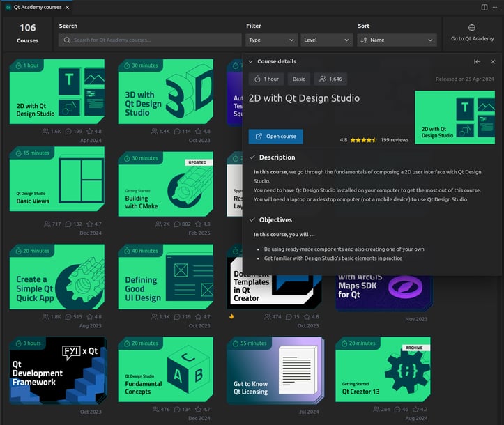Click the dock-to-side icon in Course details
504x425 pixels.
click(477, 62)
